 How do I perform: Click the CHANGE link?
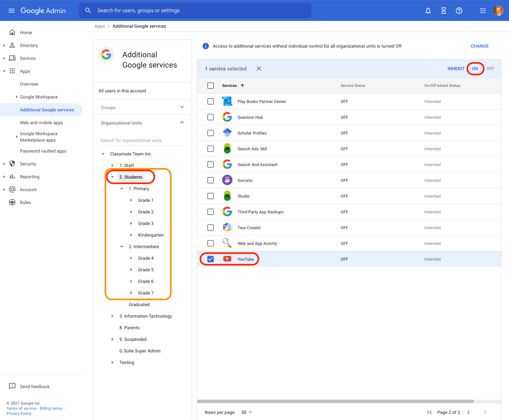(479, 46)
